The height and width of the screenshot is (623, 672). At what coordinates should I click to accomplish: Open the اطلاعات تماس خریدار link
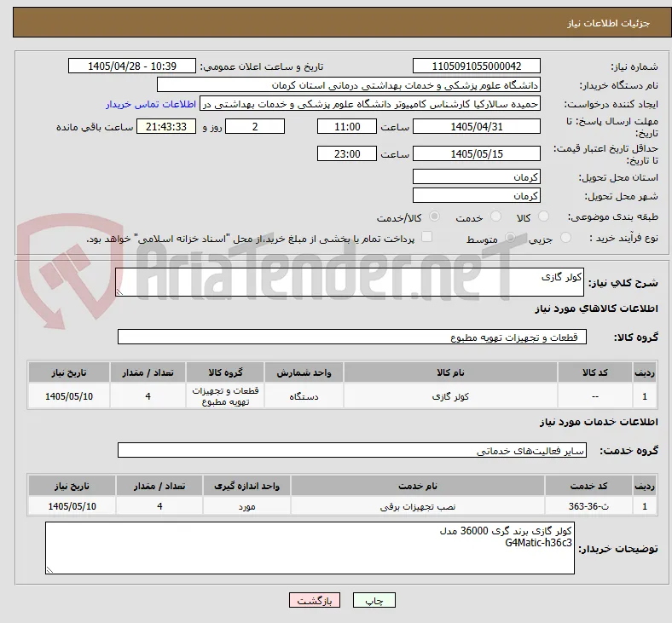coord(151,104)
